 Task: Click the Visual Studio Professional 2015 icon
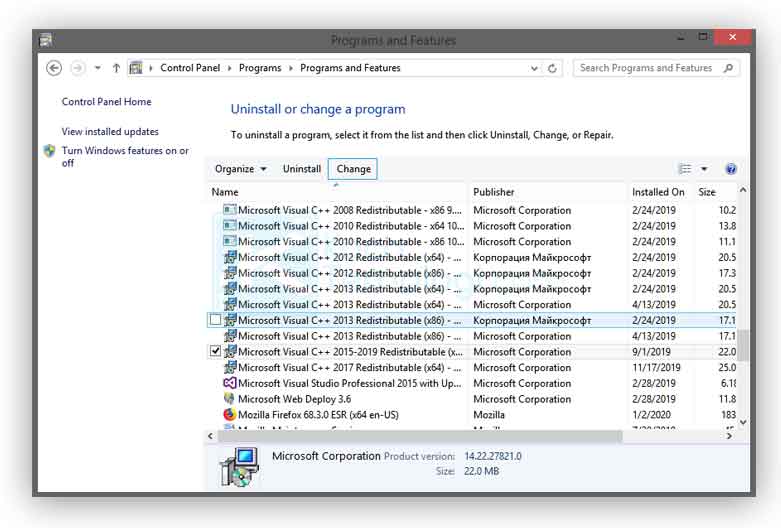click(230, 383)
